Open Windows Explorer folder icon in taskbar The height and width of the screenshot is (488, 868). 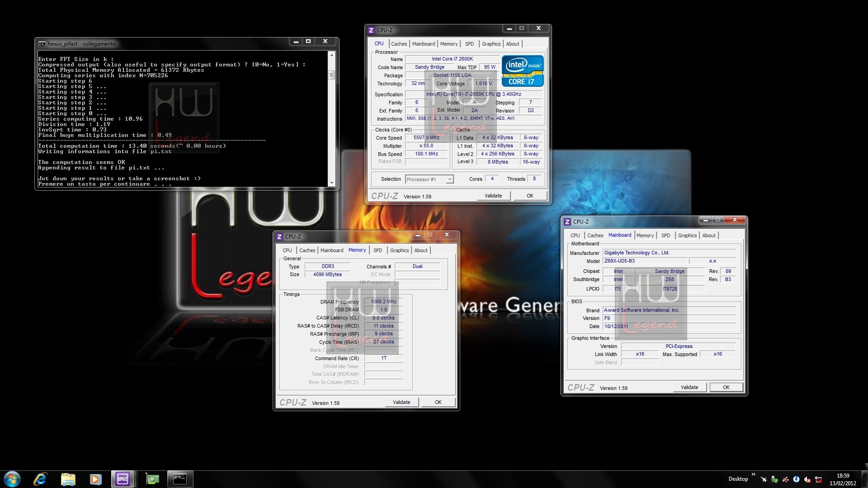[x=68, y=479]
